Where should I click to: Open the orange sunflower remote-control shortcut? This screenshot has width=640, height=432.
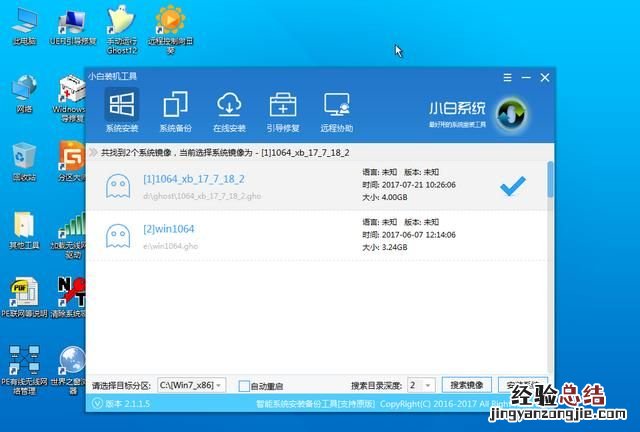tap(171, 29)
